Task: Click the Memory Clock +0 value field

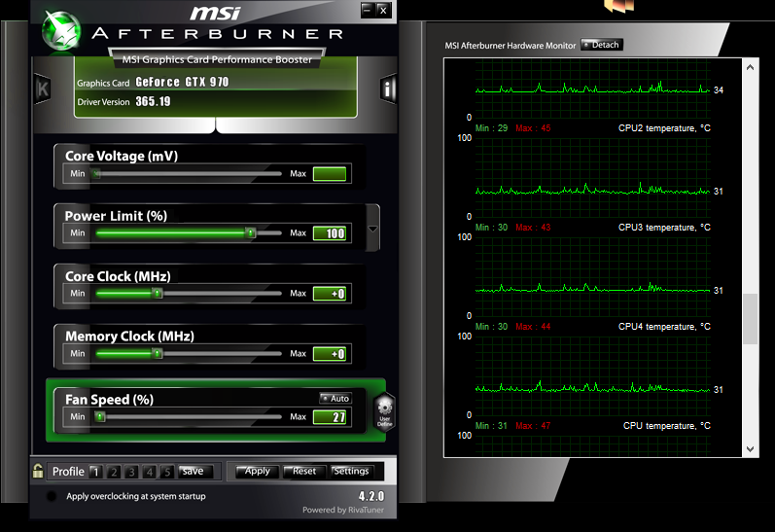Action: coord(330,354)
